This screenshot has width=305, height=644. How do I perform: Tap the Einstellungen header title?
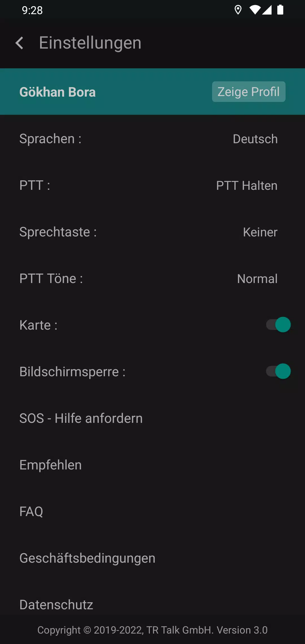tap(90, 43)
